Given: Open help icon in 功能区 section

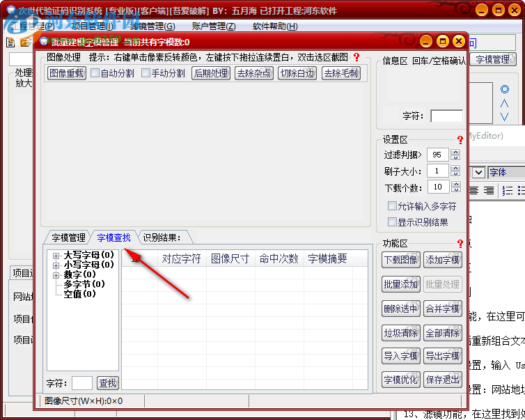Looking at the screenshot, I should (460, 244).
